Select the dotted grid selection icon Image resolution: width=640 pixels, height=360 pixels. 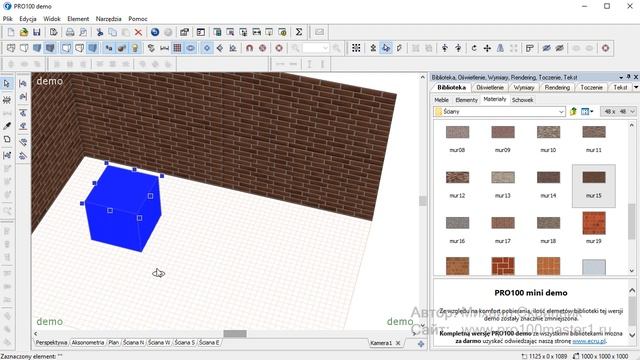point(356,48)
